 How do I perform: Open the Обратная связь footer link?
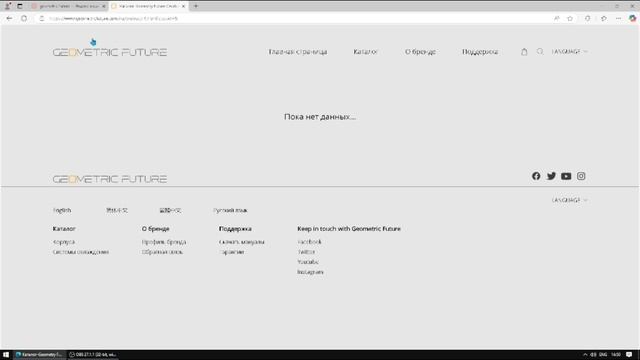(x=162, y=252)
